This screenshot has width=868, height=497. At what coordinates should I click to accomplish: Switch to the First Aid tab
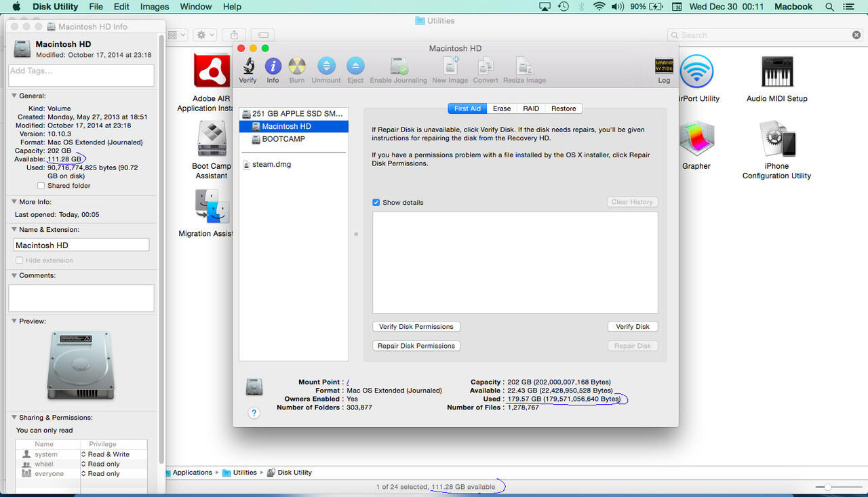[467, 108]
